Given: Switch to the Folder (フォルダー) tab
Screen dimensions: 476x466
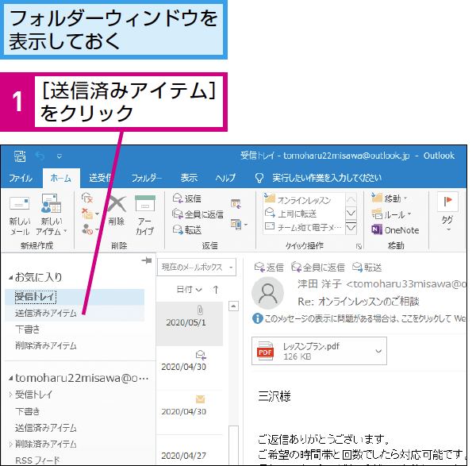Looking at the screenshot, I should pyautogui.click(x=147, y=178).
